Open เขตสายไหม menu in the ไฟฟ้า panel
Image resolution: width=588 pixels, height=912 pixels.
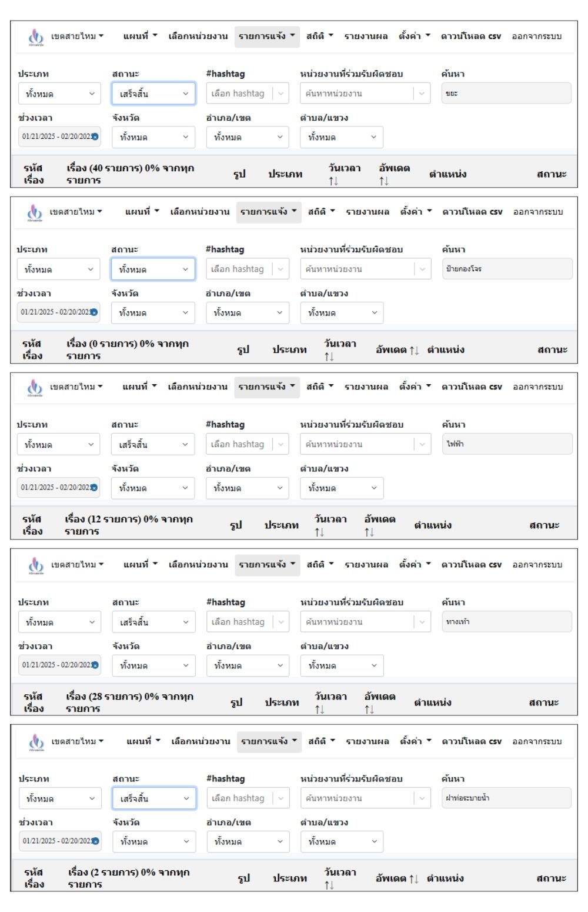coord(76,387)
